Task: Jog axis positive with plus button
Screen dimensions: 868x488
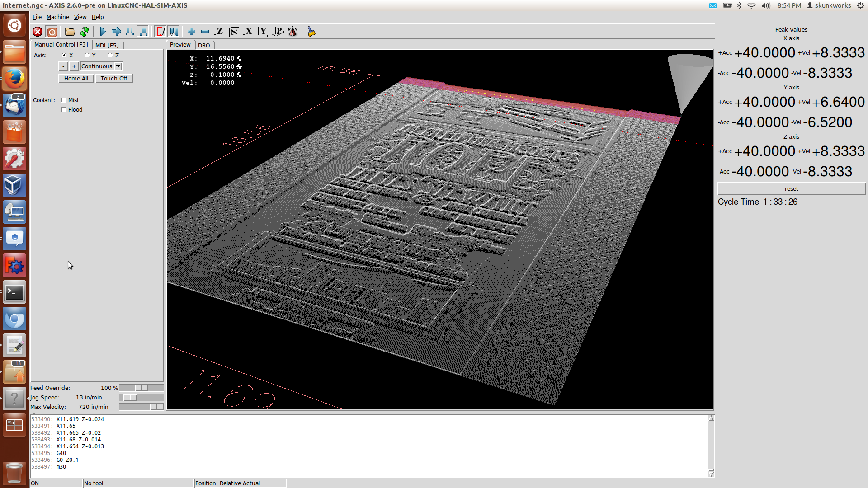Action: (x=74, y=66)
